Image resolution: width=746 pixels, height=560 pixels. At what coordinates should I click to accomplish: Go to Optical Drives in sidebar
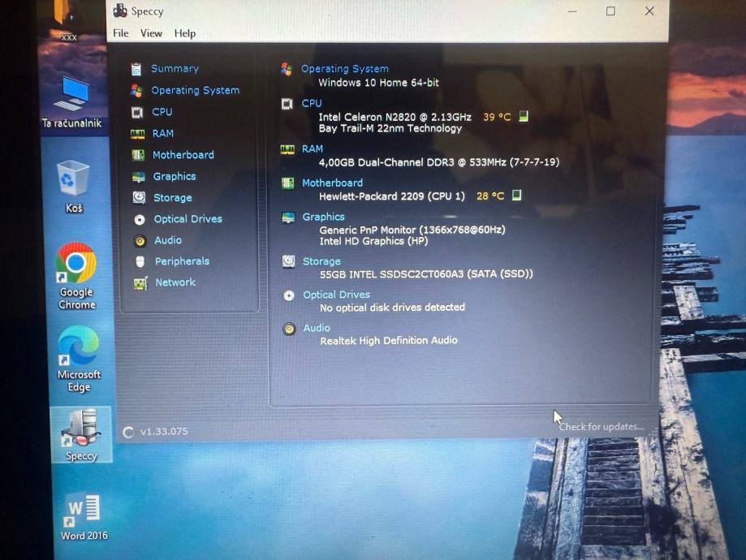[188, 219]
